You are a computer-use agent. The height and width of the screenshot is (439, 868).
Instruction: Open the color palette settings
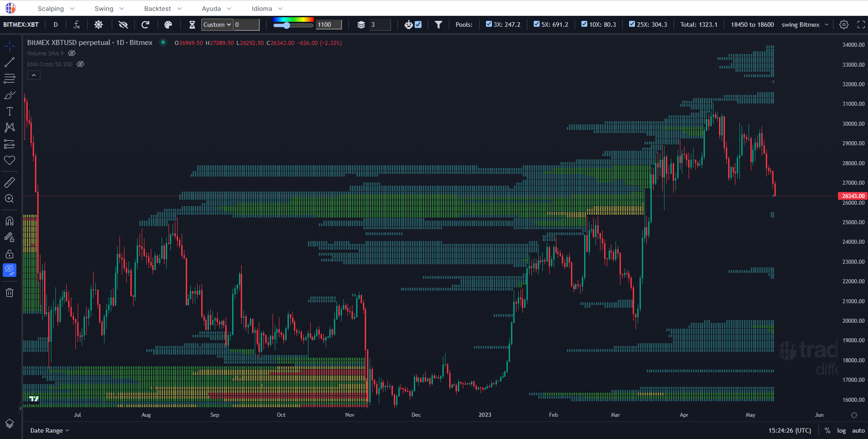click(168, 25)
